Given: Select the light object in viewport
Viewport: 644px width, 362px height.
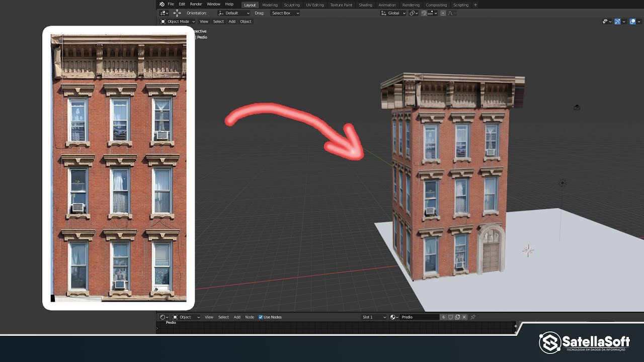Looking at the screenshot, I should click(x=562, y=183).
